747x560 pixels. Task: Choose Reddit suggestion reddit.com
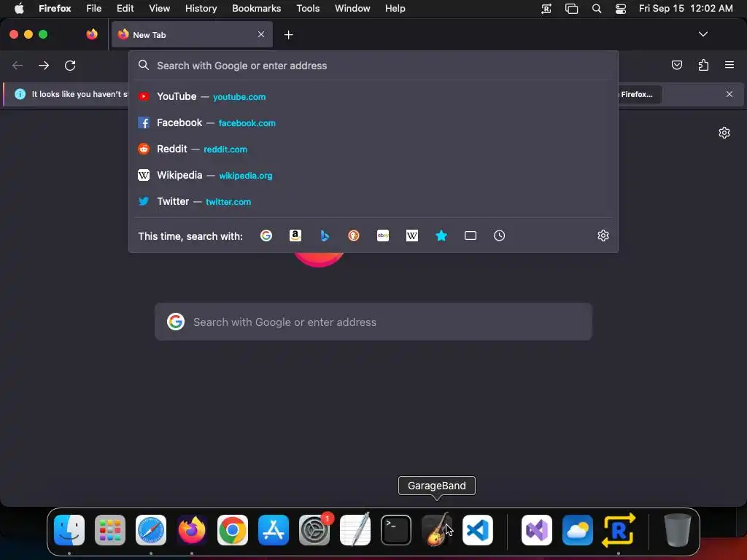click(373, 149)
